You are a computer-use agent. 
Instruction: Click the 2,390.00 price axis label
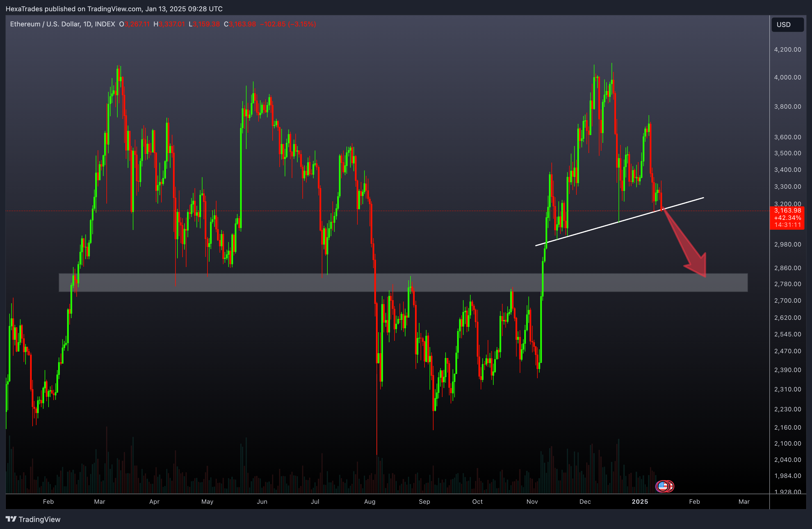pos(788,370)
